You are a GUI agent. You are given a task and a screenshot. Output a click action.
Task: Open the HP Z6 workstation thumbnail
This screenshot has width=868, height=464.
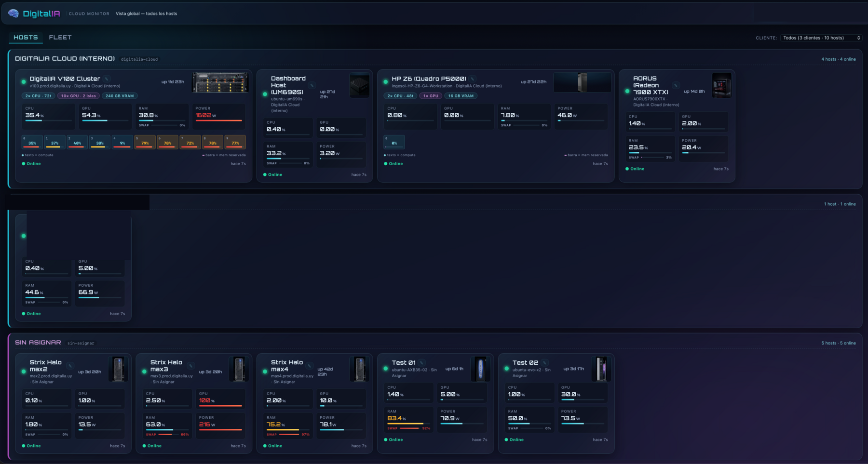(x=582, y=82)
